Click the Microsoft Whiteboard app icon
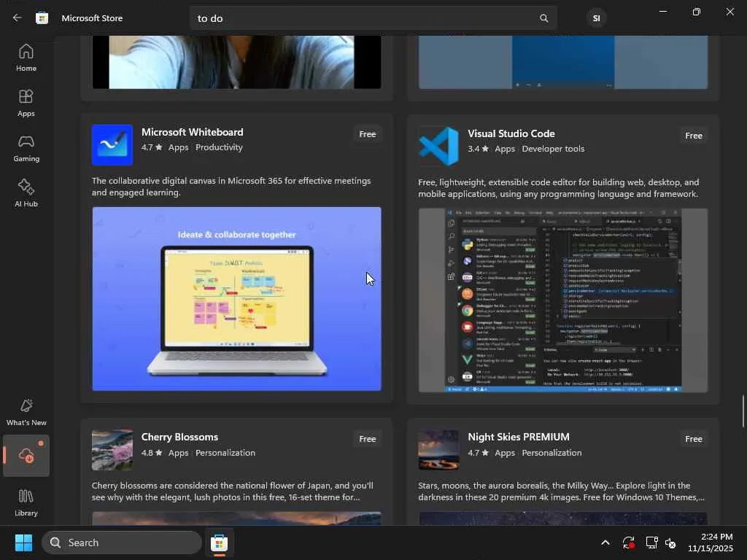Image resolution: width=747 pixels, height=560 pixels. click(112, 145)
